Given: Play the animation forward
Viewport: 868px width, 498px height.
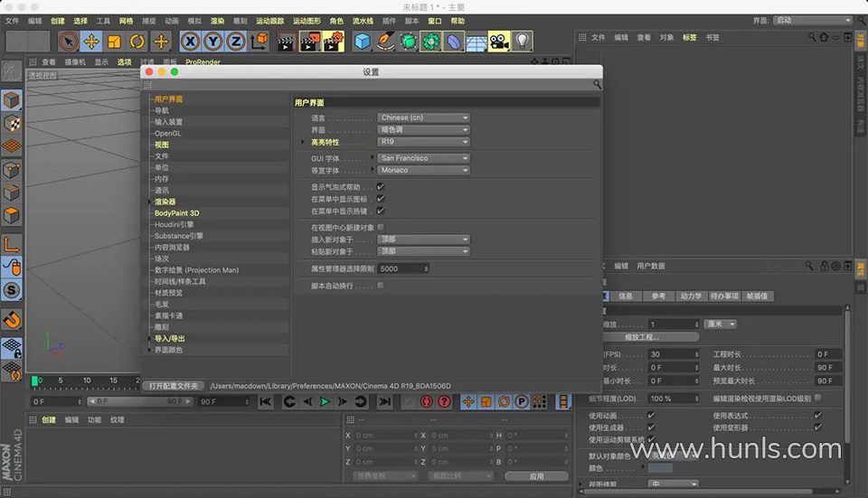Looking at the screenshot, I should click(x=325, y=401).
